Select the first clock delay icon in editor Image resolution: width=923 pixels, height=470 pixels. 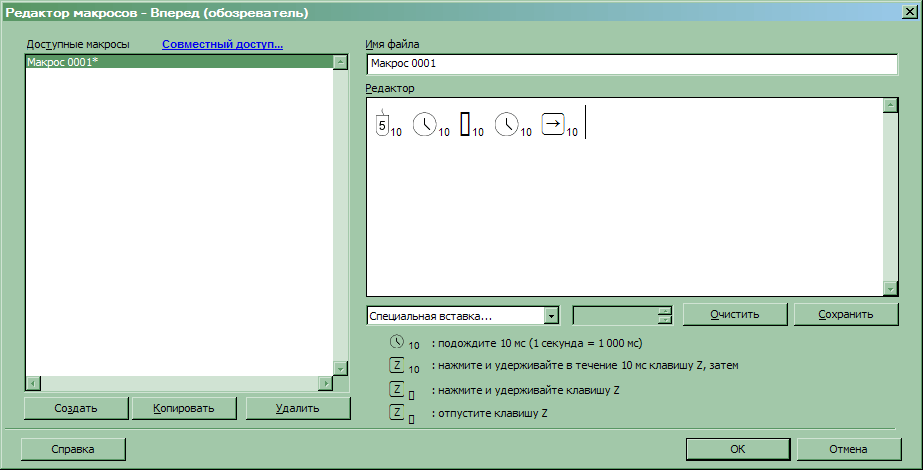[x=424, y=124]
